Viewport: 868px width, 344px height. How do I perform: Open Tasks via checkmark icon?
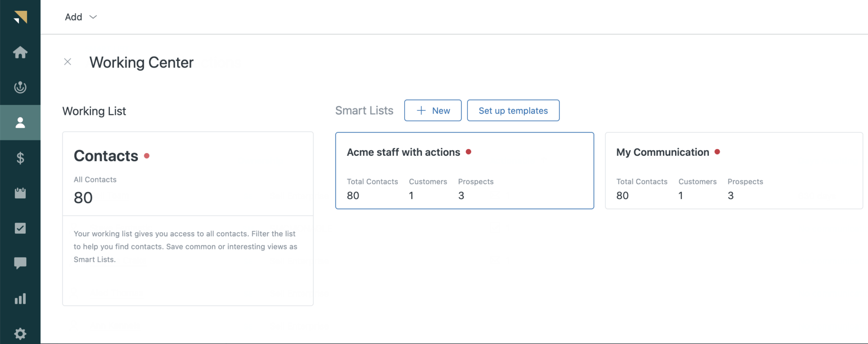(x=20, y=228)
